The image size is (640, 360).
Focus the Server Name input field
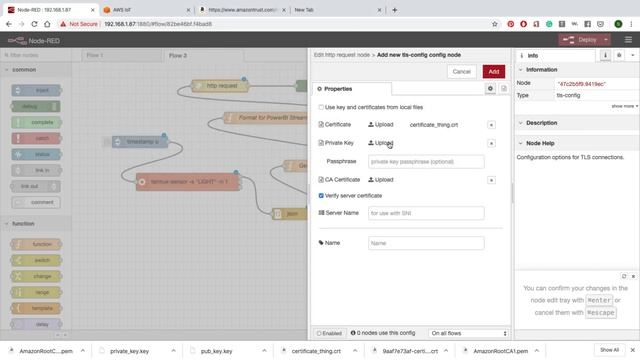coord(426,213)
